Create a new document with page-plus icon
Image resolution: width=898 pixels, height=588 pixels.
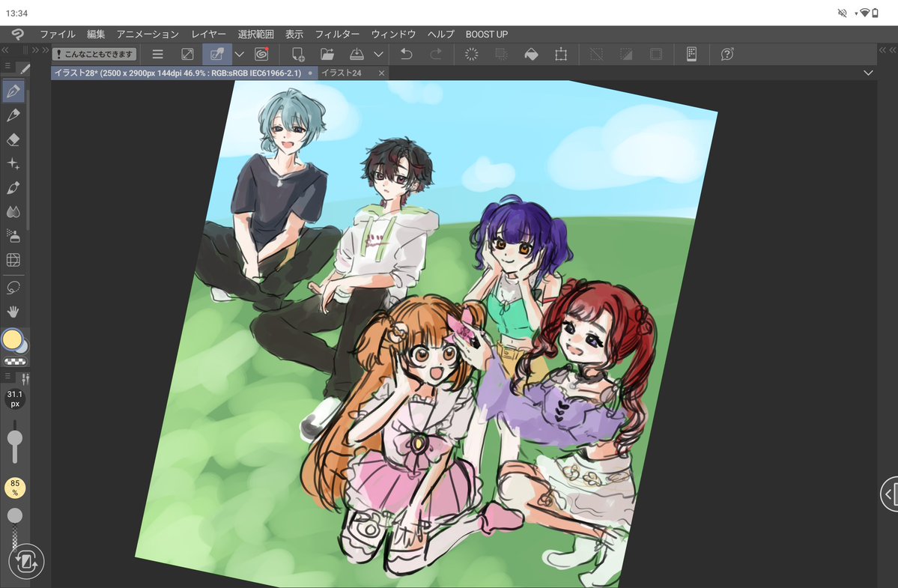(298, 55)
